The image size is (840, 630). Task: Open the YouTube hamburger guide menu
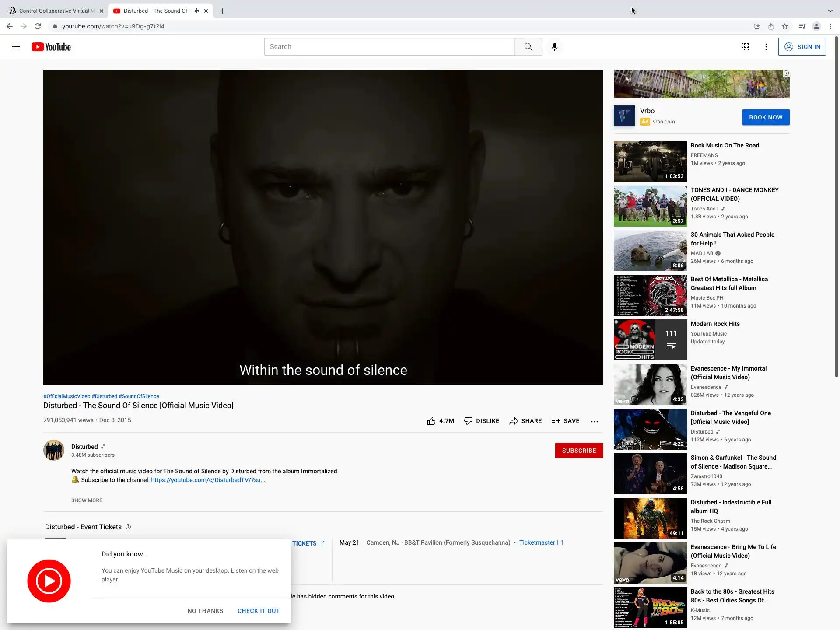tap(16, 47)
